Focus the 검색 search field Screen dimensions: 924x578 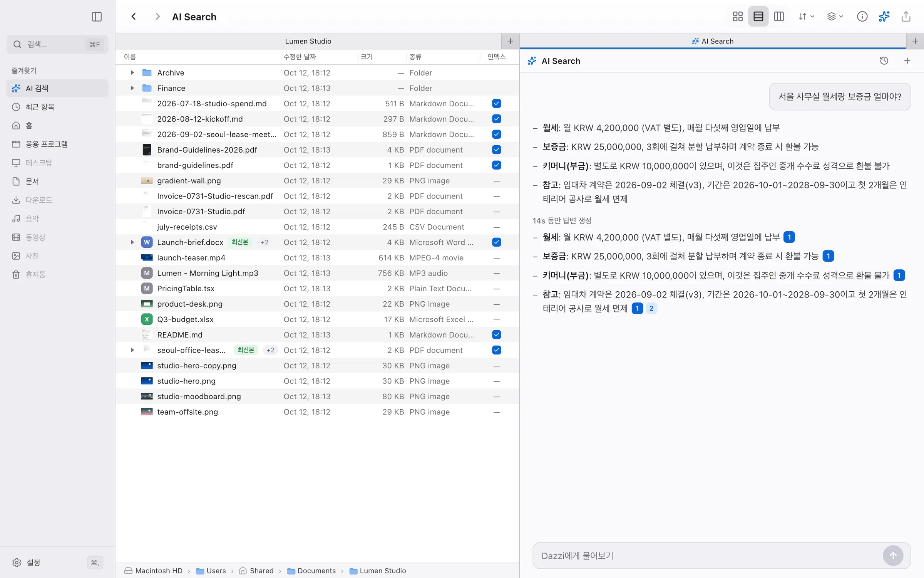pyautogui.click(x=57, y=44)
